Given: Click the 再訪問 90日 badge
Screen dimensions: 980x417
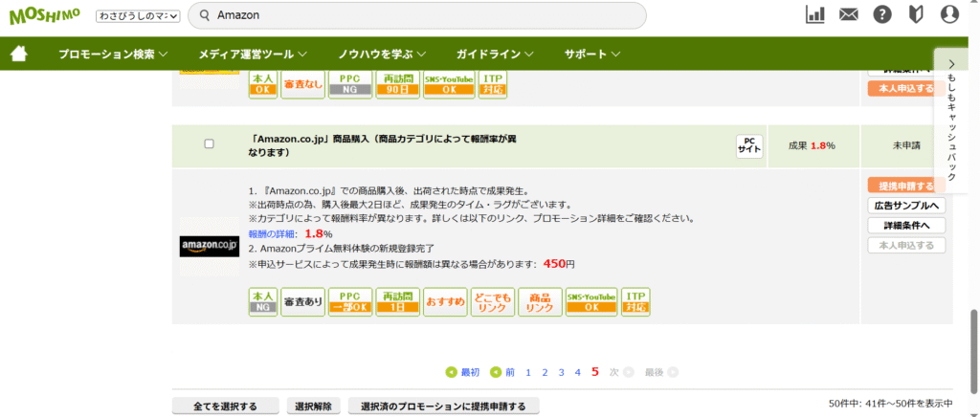Looking at the screenshot, I should pos(397,85).
